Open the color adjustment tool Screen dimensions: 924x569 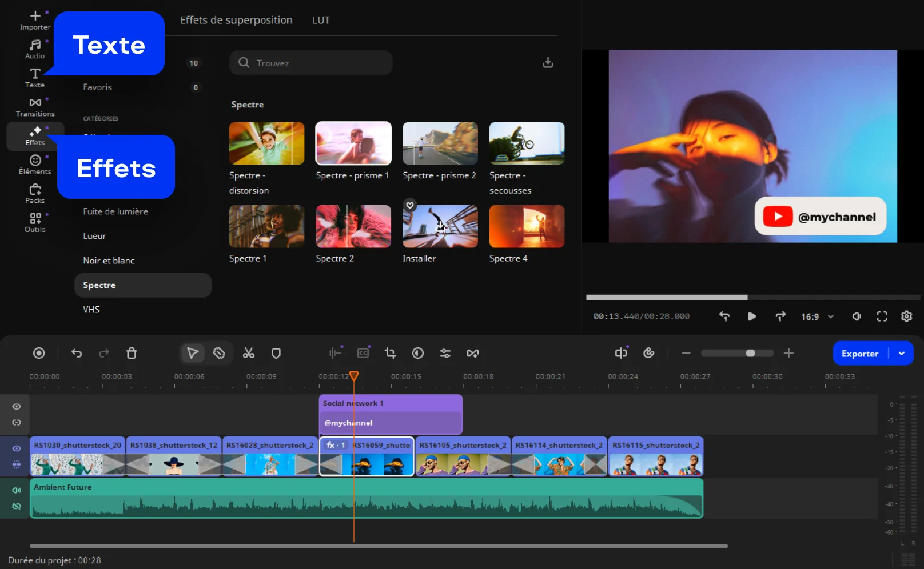[x=418, y=354]
